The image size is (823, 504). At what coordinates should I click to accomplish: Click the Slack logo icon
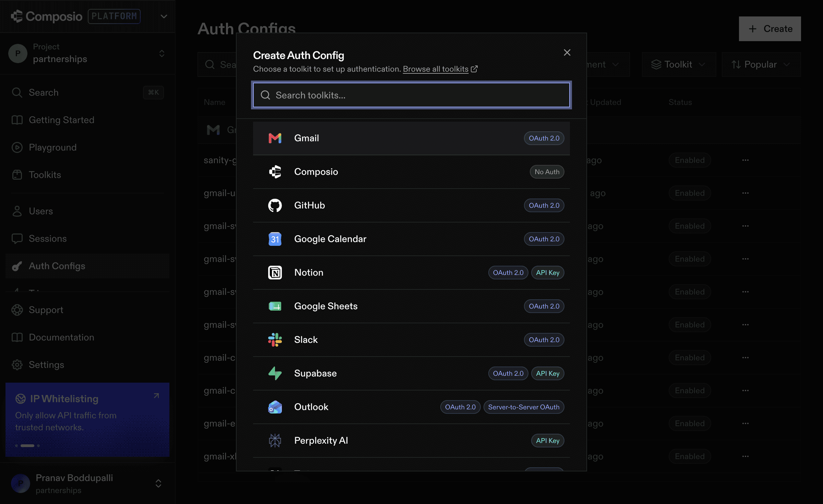click(x=275, y=340)
